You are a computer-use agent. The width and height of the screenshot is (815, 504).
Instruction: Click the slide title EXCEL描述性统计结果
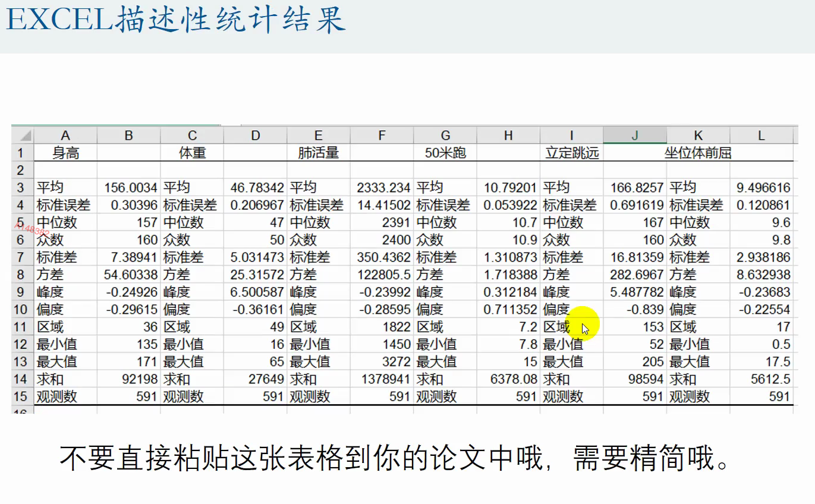(176, 20)
